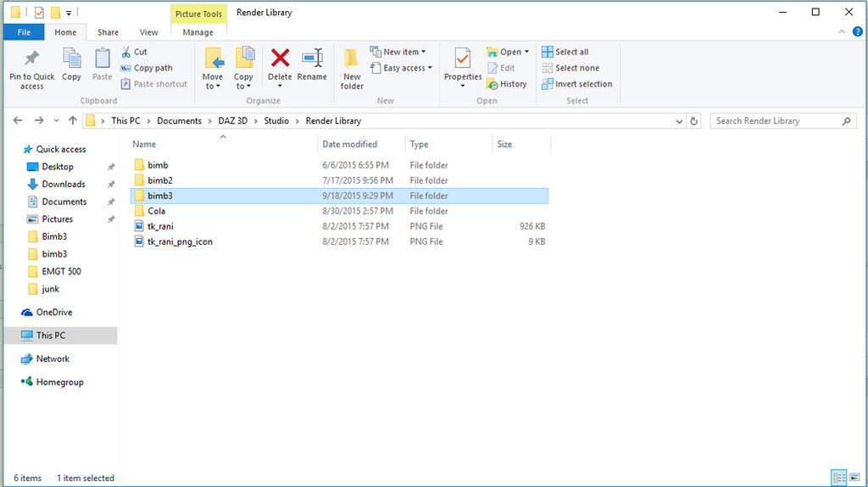Select the bimb folder
The image size is (868, 487).
click(339, 165)
